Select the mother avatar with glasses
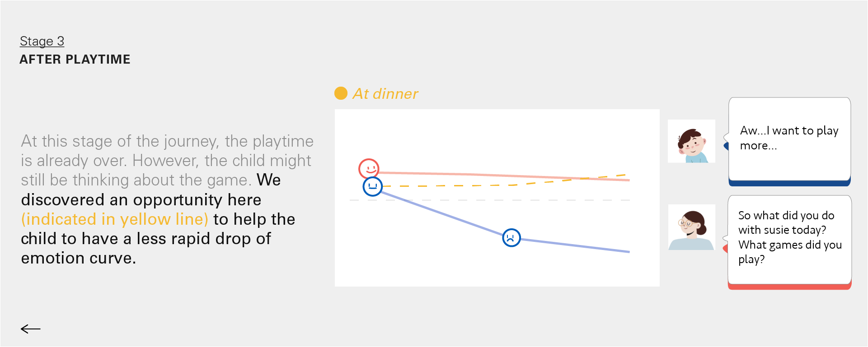The image size is (868, 347). click(x=691, y=227)
